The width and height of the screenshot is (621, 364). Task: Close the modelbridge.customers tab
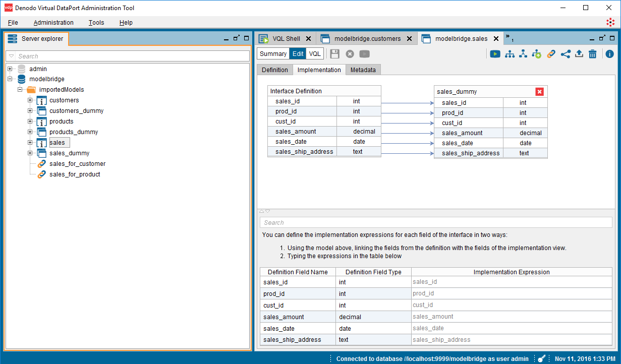click(x=409, y=39)
